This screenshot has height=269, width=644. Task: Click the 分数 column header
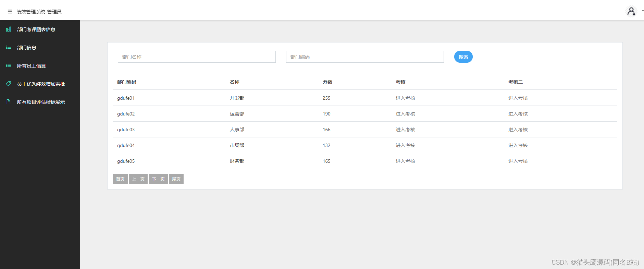(327, 82)
